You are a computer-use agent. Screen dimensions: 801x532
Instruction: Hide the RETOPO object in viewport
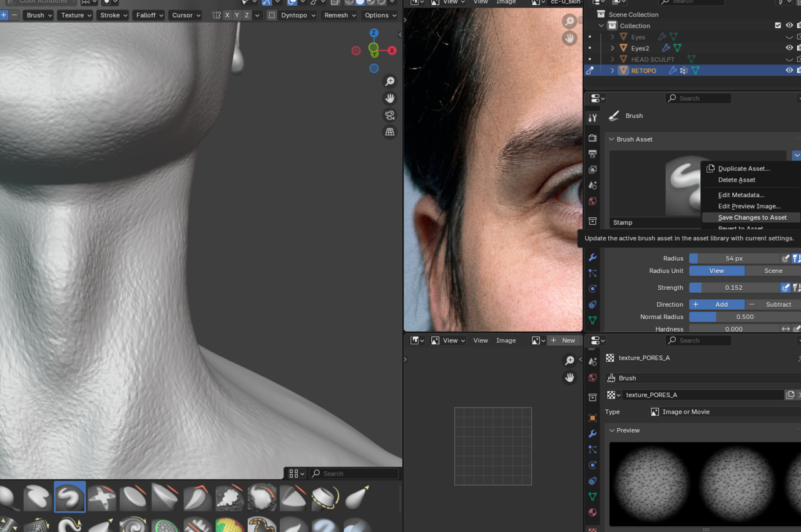tap(789, 71)
